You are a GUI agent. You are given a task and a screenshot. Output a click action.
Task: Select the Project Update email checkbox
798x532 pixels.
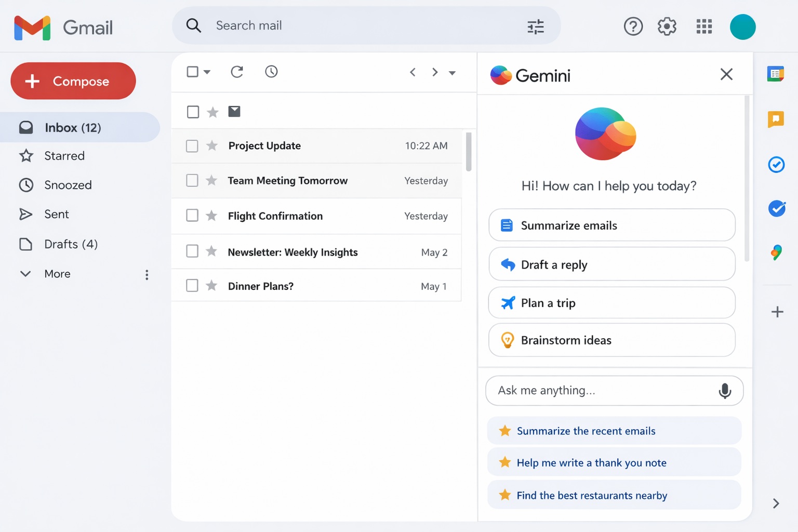click(x=192, y=146)
